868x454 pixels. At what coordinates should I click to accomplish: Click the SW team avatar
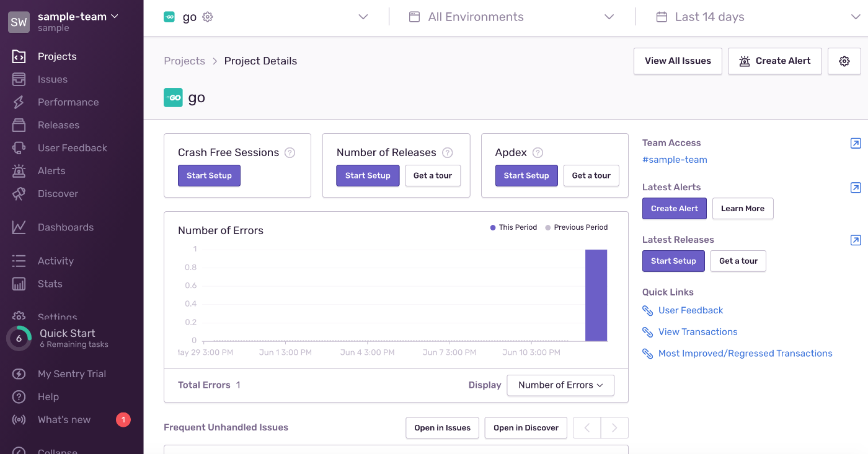click(x=19, y=22)
